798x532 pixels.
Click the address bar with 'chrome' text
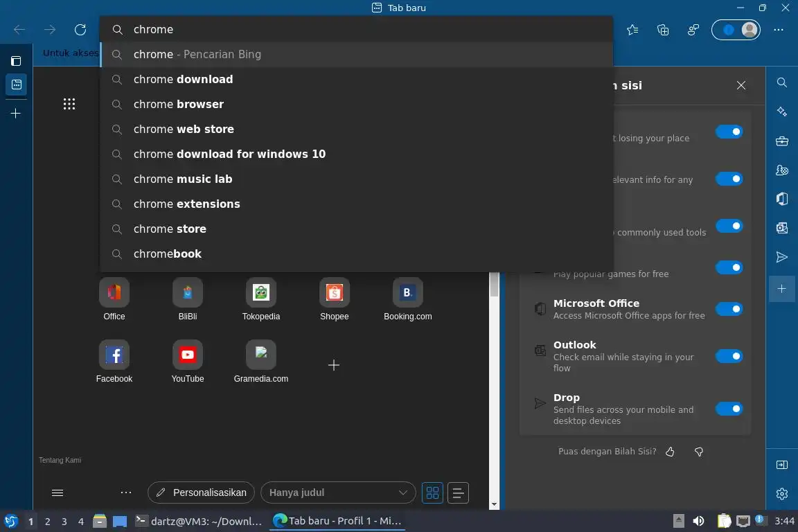[x=357, y=30]
